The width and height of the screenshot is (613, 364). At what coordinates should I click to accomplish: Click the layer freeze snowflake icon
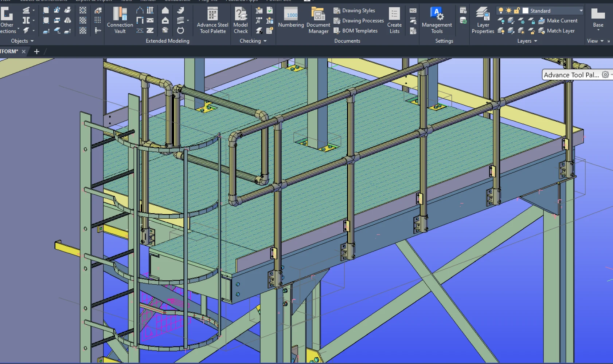click(522, 21)
